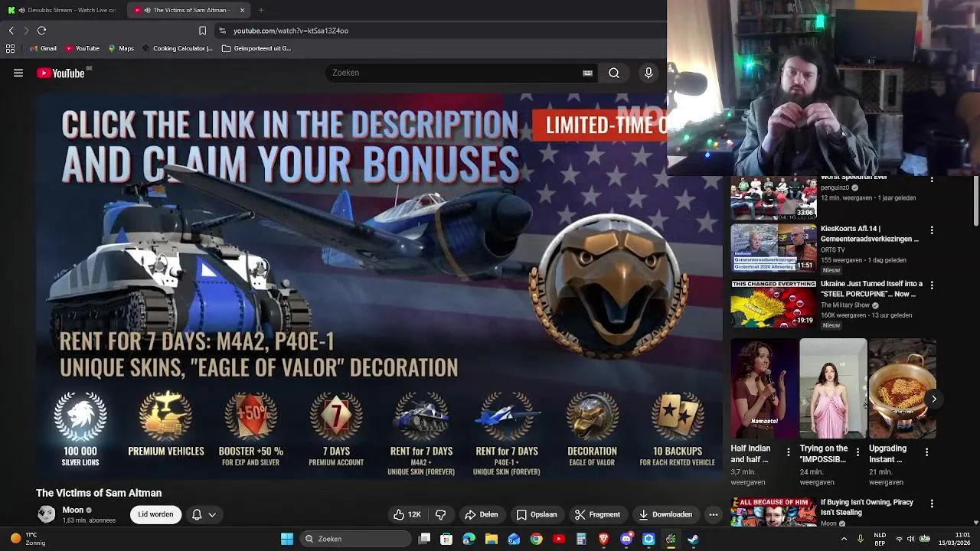Screen dimensions: 980x551
Task: Click the Downloaden button
Action: click(665, 514)
